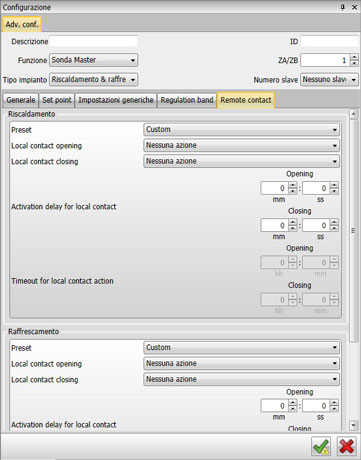The image size is (361, 460).
Task: Focus the ID text field
Action: click(329, 41)
